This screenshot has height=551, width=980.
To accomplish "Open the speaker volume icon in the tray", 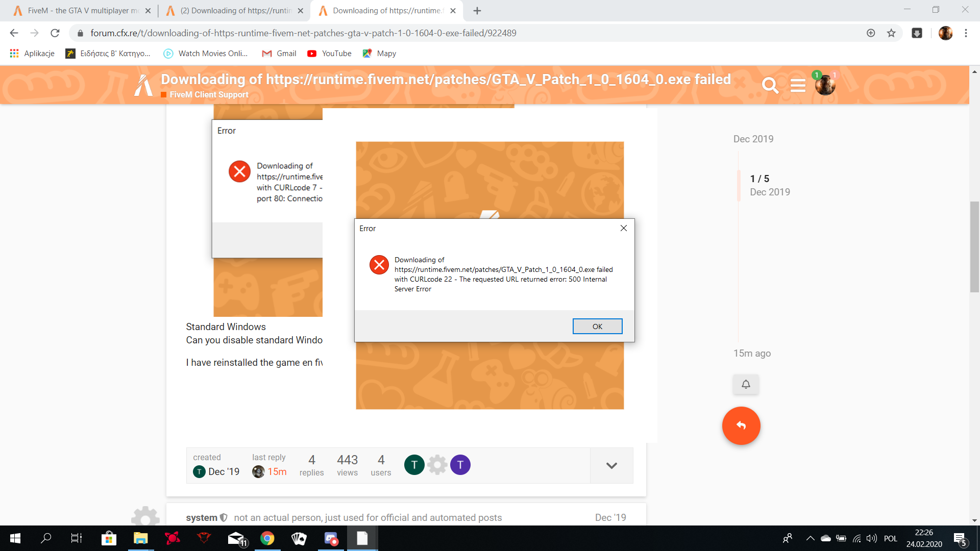I will tap(870, 538).
